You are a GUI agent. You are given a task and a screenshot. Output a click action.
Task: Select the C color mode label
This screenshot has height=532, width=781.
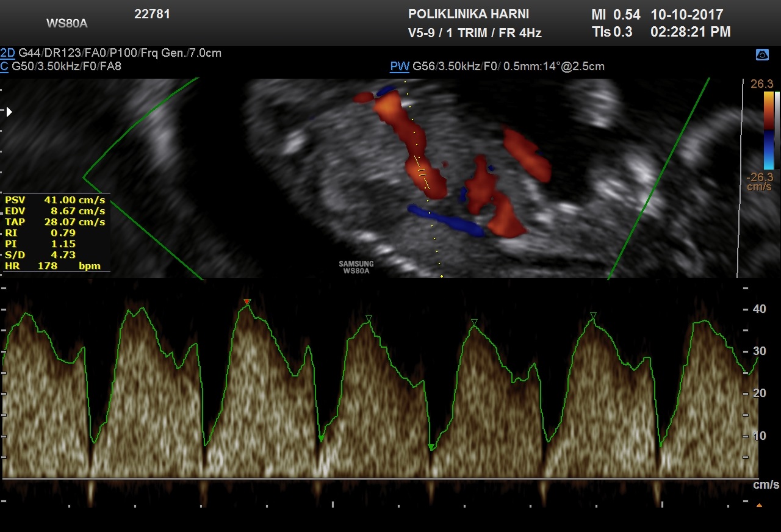point(4,66)
